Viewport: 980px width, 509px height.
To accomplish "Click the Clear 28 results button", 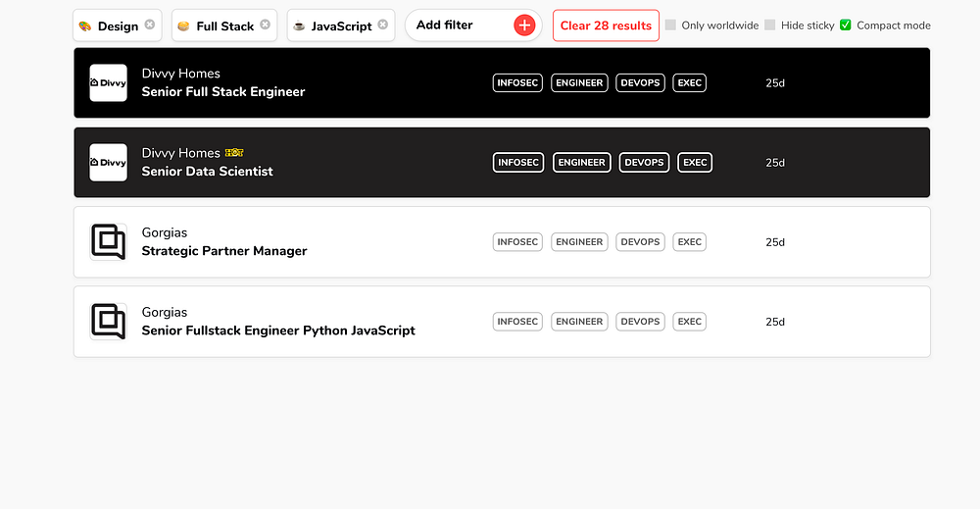I will coord(606,25).
